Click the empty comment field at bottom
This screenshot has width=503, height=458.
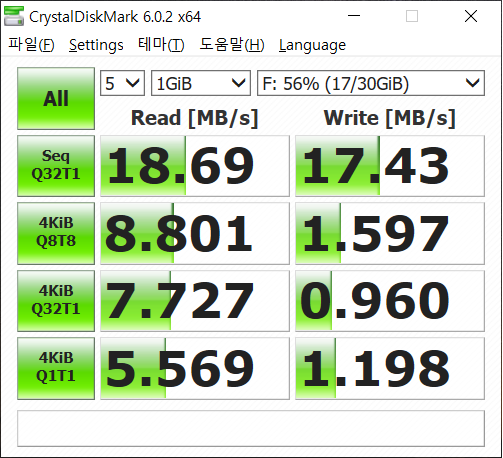point(251,429)
